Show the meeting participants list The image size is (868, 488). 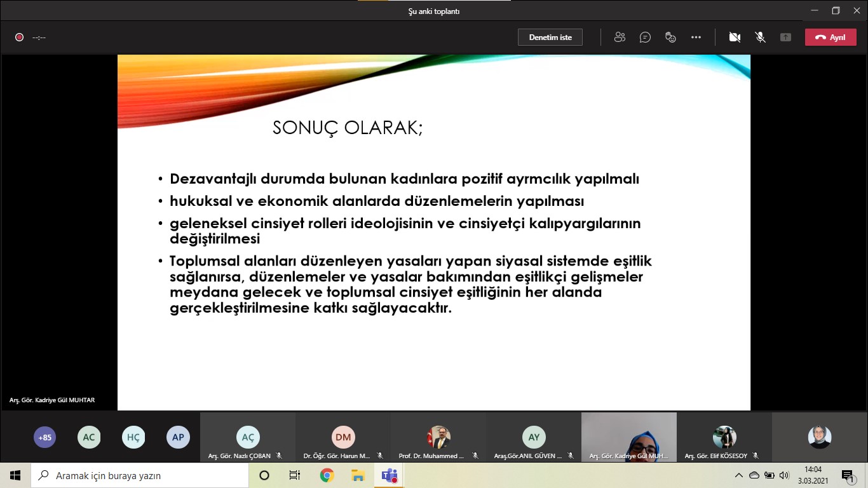(x=620, y=37)
